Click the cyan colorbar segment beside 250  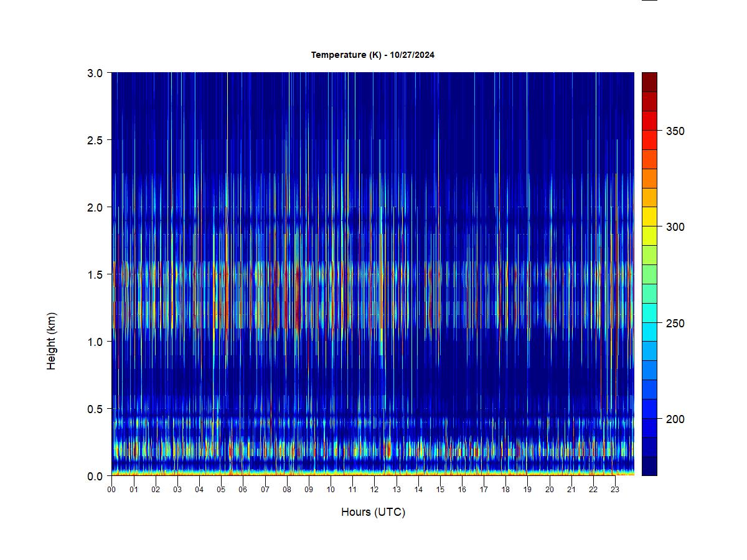[649, 322]
